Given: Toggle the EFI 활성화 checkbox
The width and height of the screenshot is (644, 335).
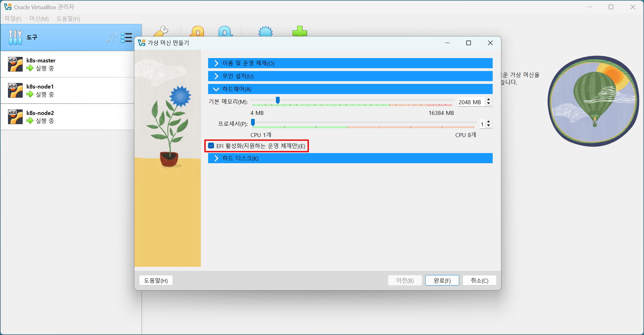Looking at the screenshot, I should tap(211, 146).
